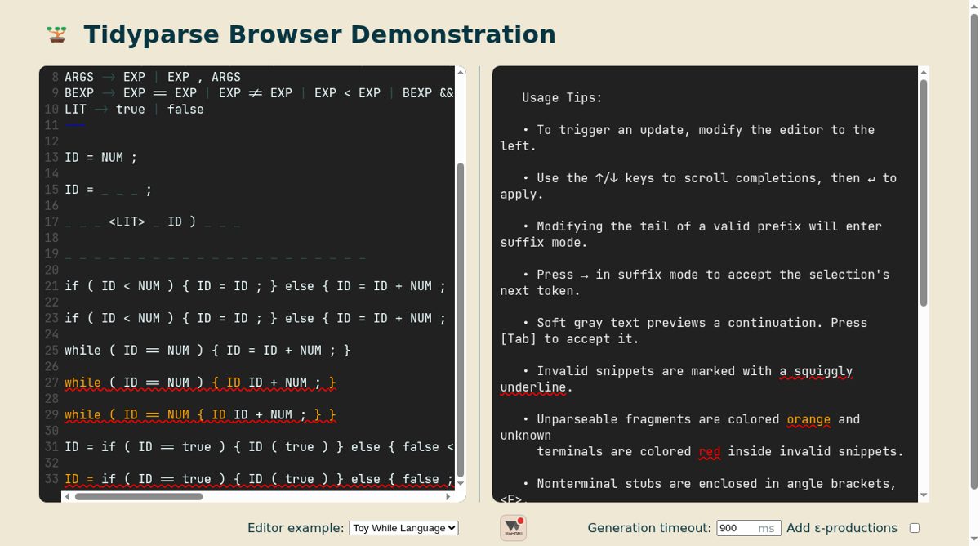Click the placeholder blanks on line 15
980x546 pixels.
pyautogui.click(x=119, y=190)
